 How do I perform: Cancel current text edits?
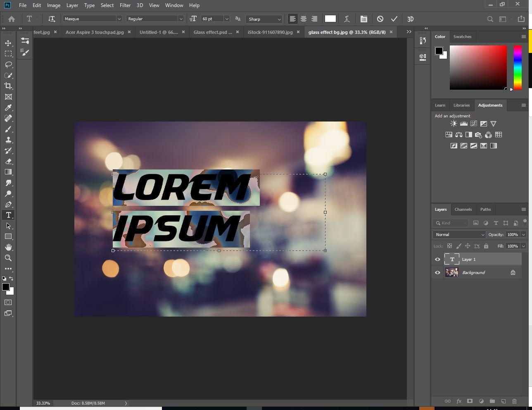click(x=380, y=19)
